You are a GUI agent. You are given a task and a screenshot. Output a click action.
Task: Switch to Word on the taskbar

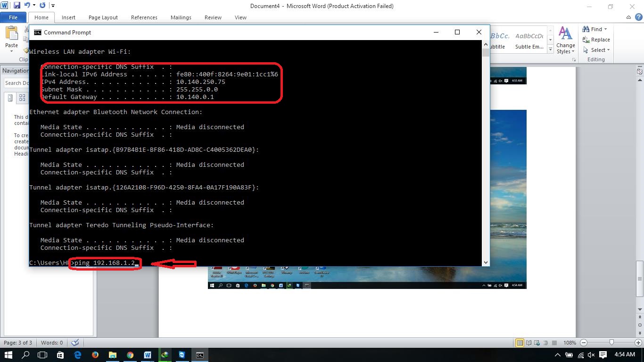[148, 355]
